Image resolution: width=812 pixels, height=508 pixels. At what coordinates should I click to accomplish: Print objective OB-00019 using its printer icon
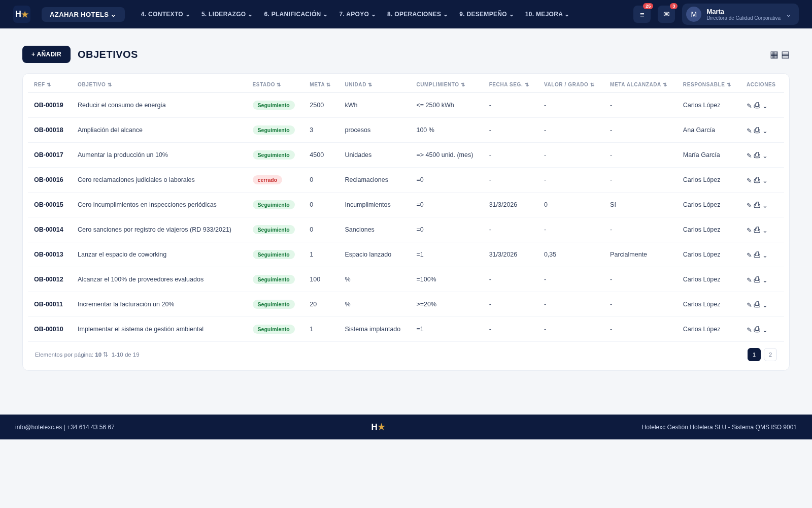[757, 105]
